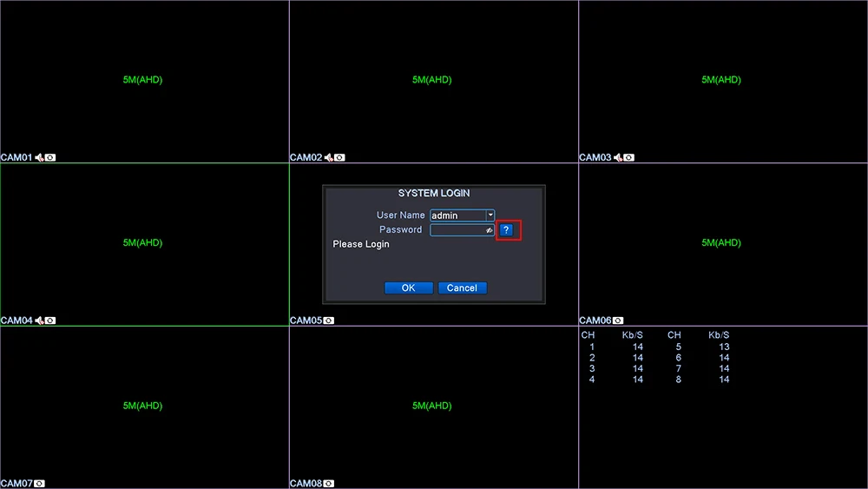
Task: Click channel number 6 in bitrate table
Action: tap(678, 358)
